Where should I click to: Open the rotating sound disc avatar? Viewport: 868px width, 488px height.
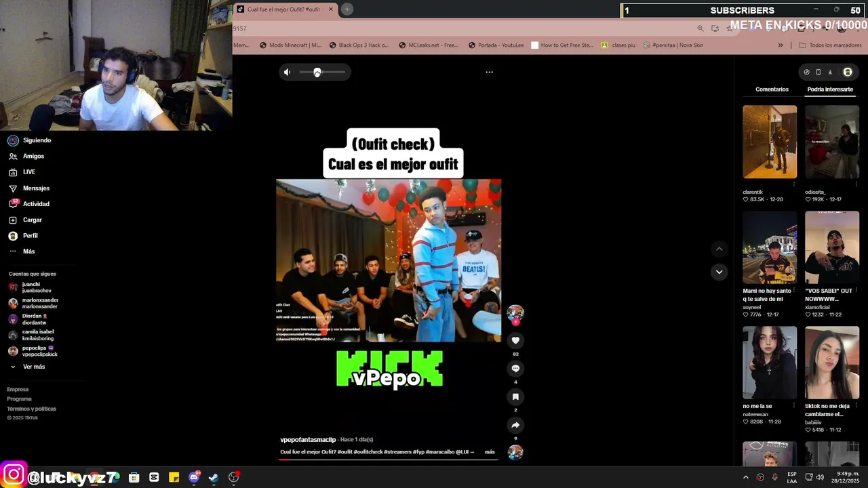515,452
